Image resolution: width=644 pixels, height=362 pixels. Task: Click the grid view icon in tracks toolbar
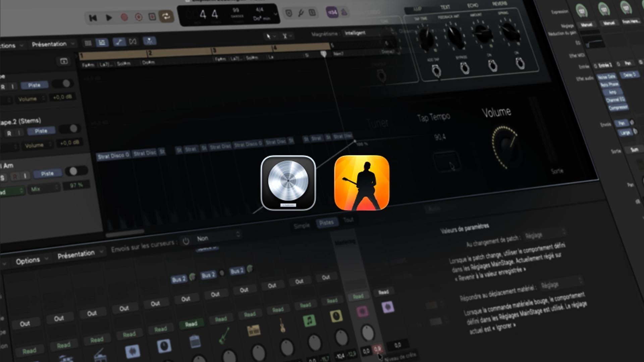(88, 43)
